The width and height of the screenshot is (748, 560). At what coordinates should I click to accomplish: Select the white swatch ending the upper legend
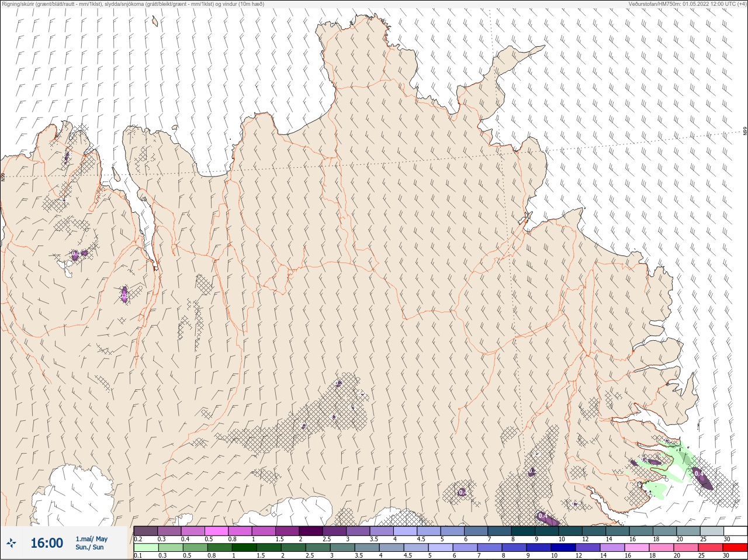point(735,531)
